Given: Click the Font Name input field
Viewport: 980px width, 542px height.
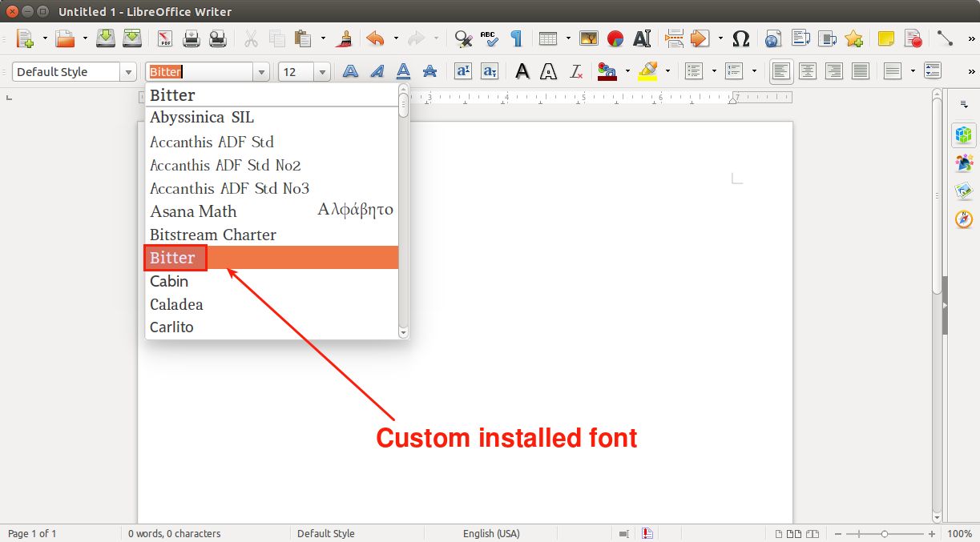Looking at the screenshot, I should (x=200, y=72).
